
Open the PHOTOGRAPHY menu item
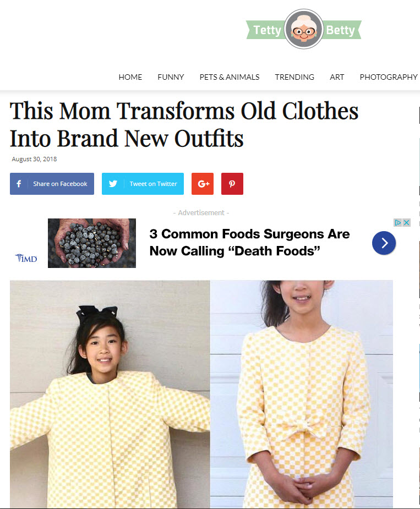(389, 77)
